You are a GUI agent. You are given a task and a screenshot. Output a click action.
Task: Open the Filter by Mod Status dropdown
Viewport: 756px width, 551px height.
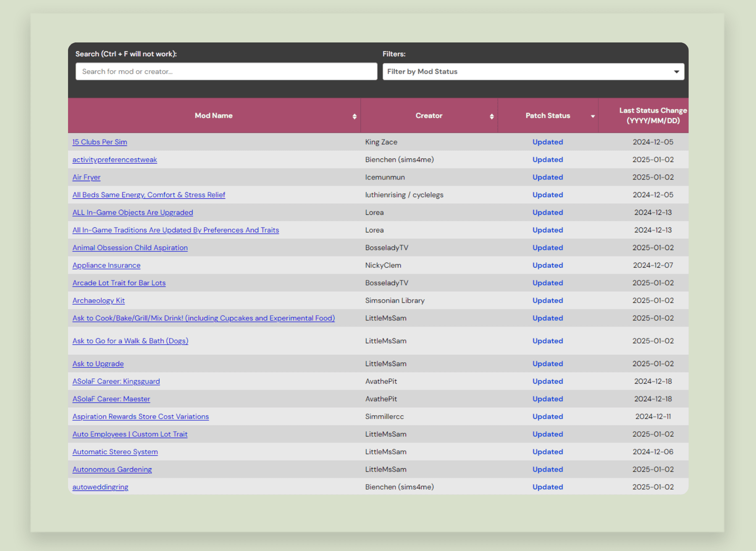point(533,71)
